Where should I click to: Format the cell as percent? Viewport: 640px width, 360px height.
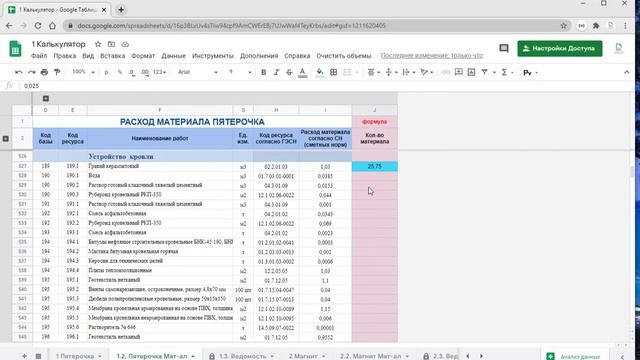pos(120,72)
